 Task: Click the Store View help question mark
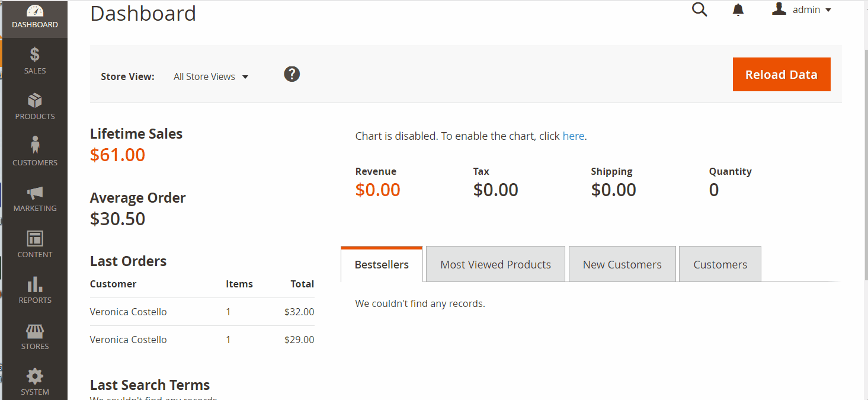click(x=292, y=74)
